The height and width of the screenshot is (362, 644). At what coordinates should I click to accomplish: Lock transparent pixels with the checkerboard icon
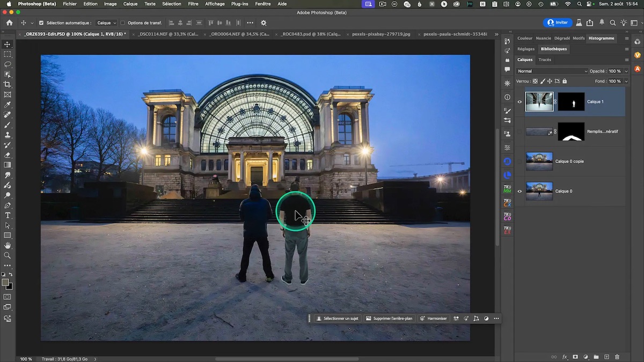click(535, 81)
